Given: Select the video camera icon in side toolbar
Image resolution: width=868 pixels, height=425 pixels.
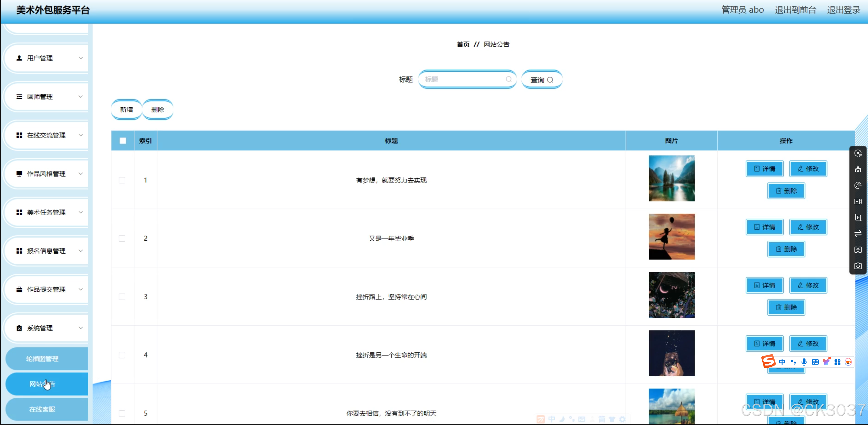Looking at the screenshot, I should 858,201.
